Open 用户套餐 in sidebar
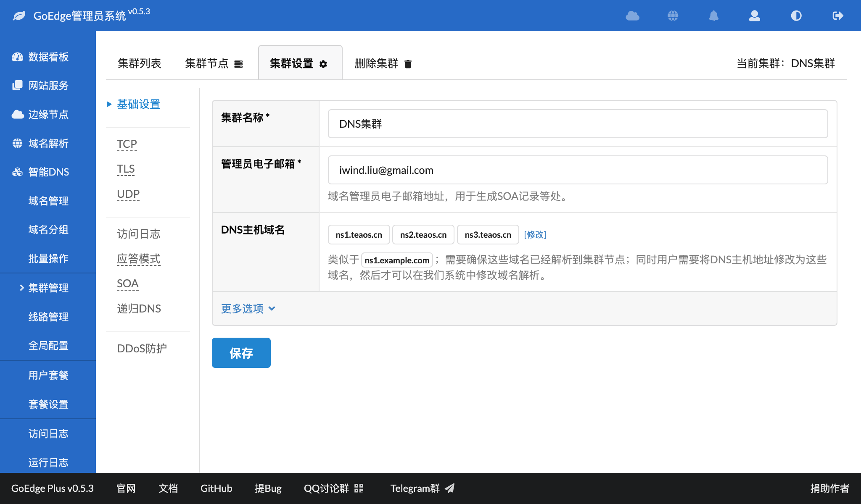Screen dimensions: 861x504 click(x=48, y=375)
